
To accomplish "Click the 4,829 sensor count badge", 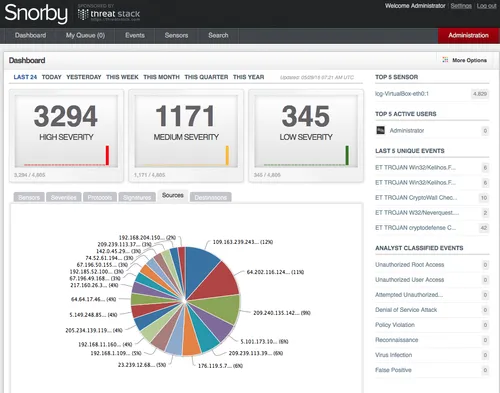I will tap(480, 94).
